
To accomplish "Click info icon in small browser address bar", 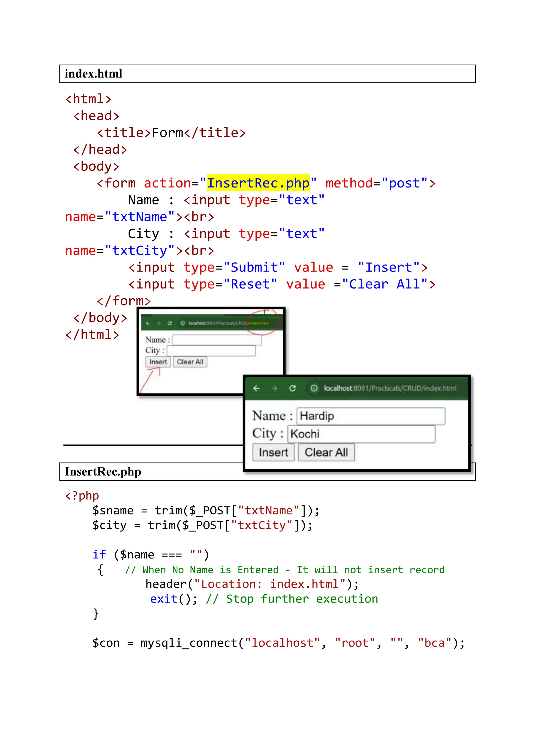I will [183, 323].
